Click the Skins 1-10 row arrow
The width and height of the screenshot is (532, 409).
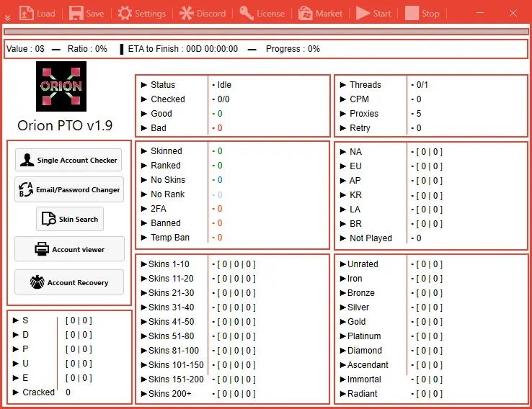144,264
